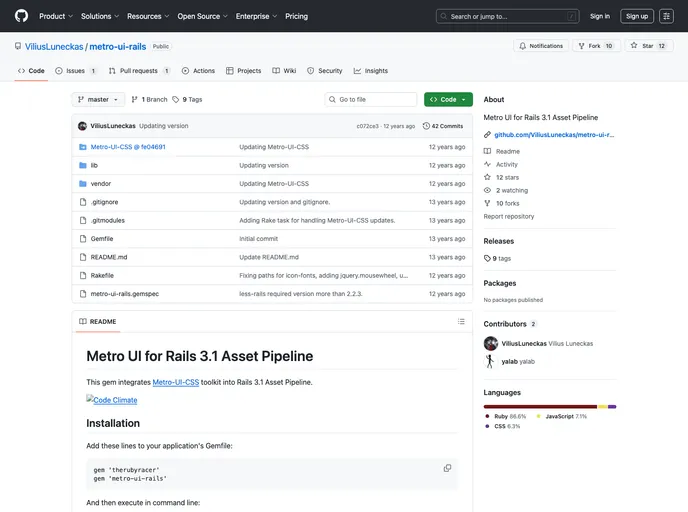Expand the Open Source menu
The image size is (688, 512).
202,16
